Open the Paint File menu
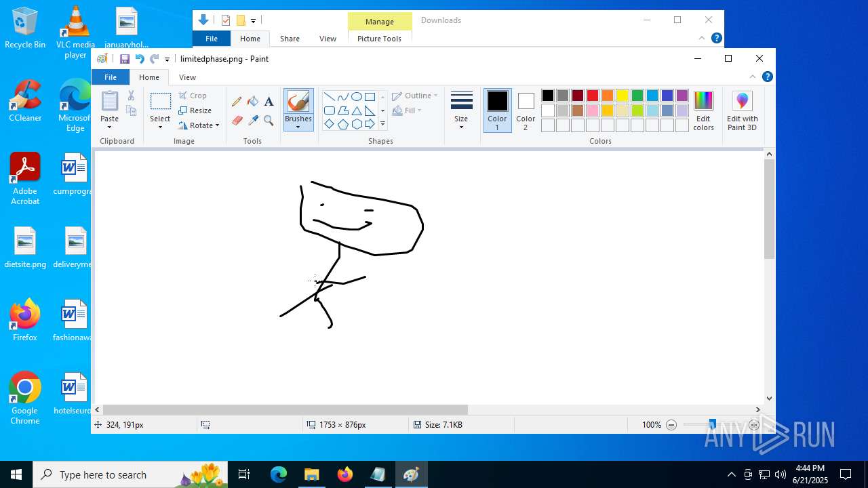This screenshot has width=868, height=488. (x=111, y=77)
